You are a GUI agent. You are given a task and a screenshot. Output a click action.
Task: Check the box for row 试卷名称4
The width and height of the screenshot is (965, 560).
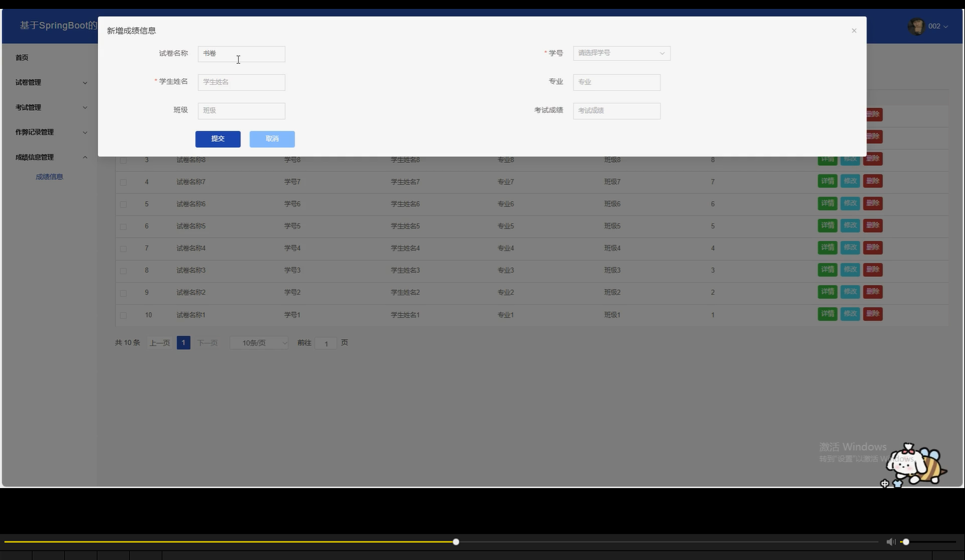[x=123, y=248]
